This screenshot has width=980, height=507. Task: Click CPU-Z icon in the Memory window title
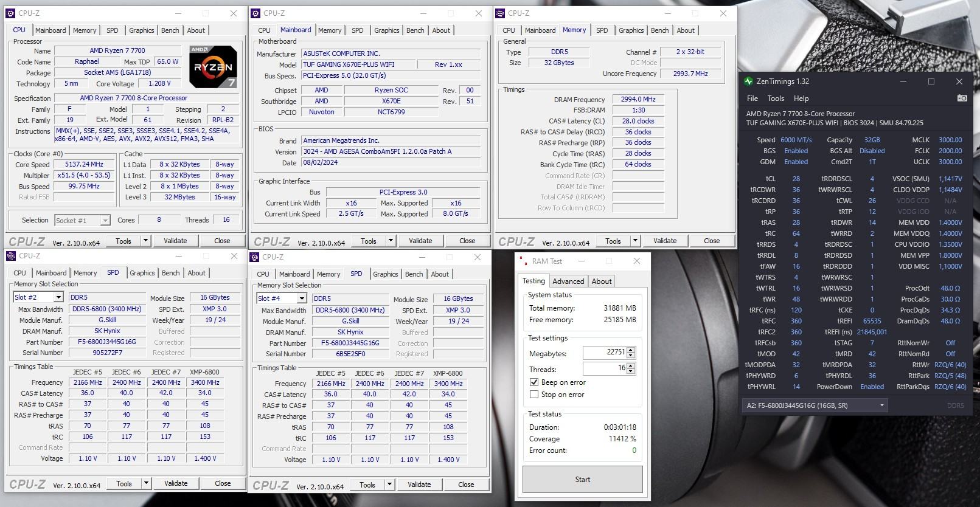click(501, 13)
